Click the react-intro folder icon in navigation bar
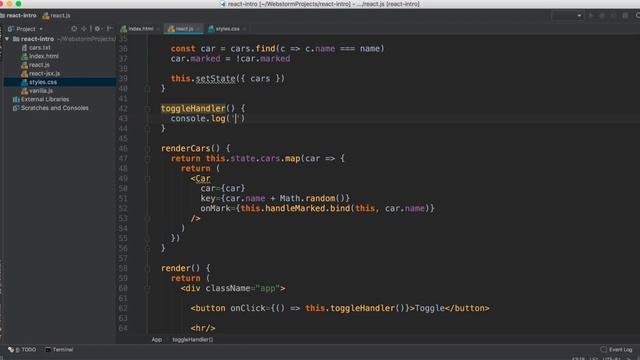Image resolution: width=640 pixels, height=360 pixels. [2, 16]
